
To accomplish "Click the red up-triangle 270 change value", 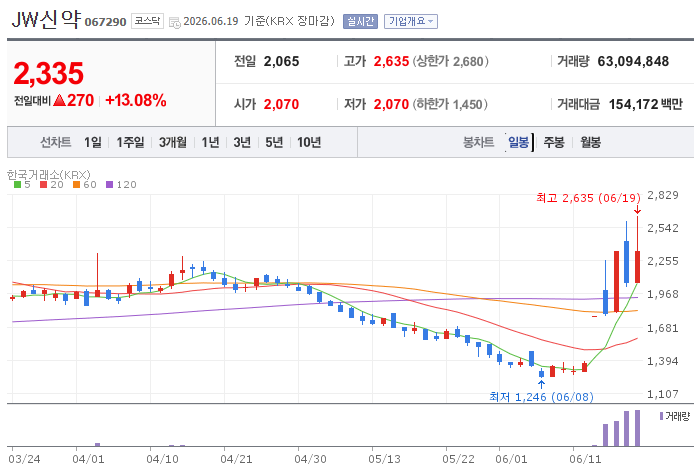I will (x=73, y=101).
